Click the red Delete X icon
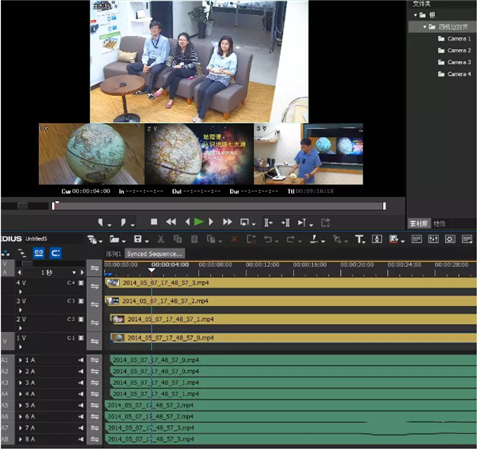The width and height of the screenshot is (478, 450). [x=234, y=239]
